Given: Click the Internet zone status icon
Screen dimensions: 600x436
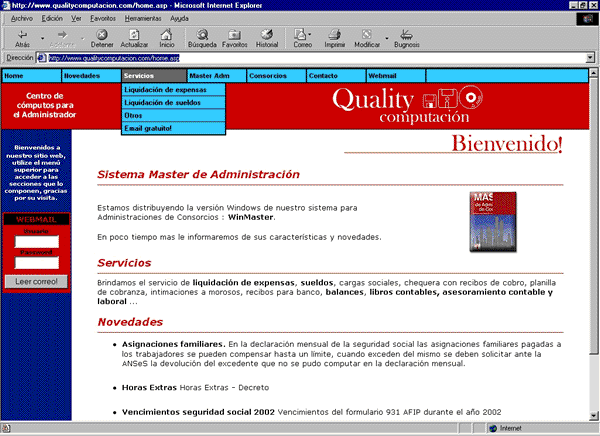Looking at the screenshot, I should (x=493, y=428).
